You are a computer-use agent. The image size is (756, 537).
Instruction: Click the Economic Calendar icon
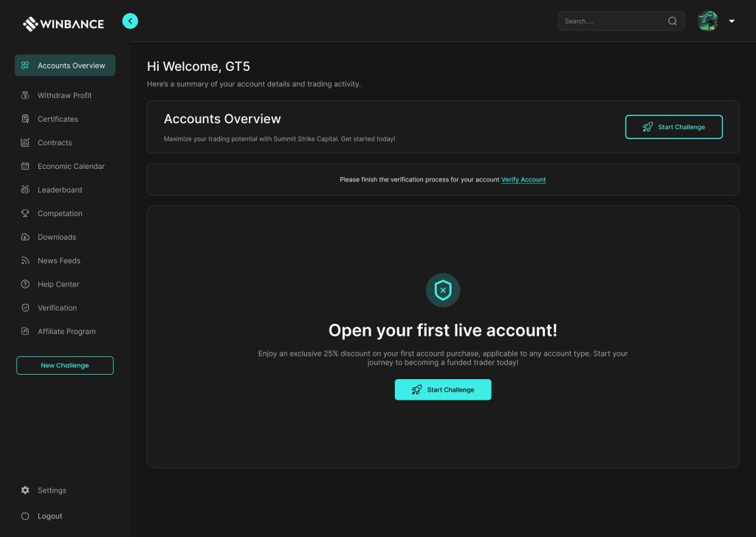tap(25, 166)
